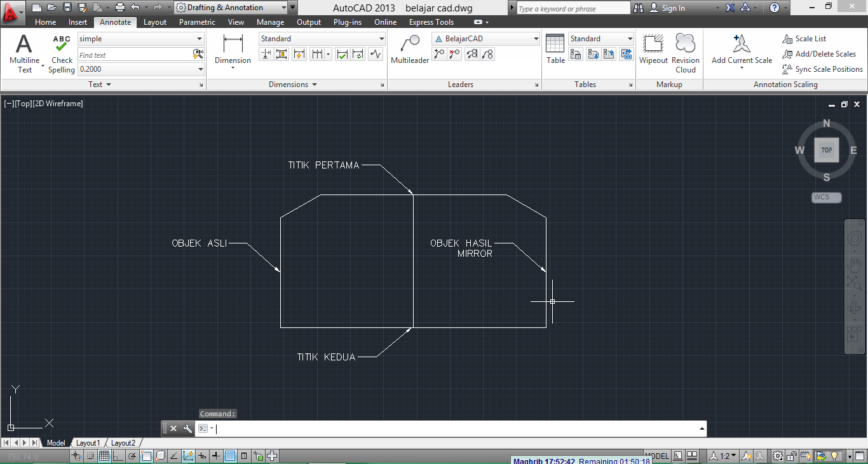Open the BelajarCAD multileader style dropdown
This screenshot has height=464, width=868.
[x=536, y=38]
